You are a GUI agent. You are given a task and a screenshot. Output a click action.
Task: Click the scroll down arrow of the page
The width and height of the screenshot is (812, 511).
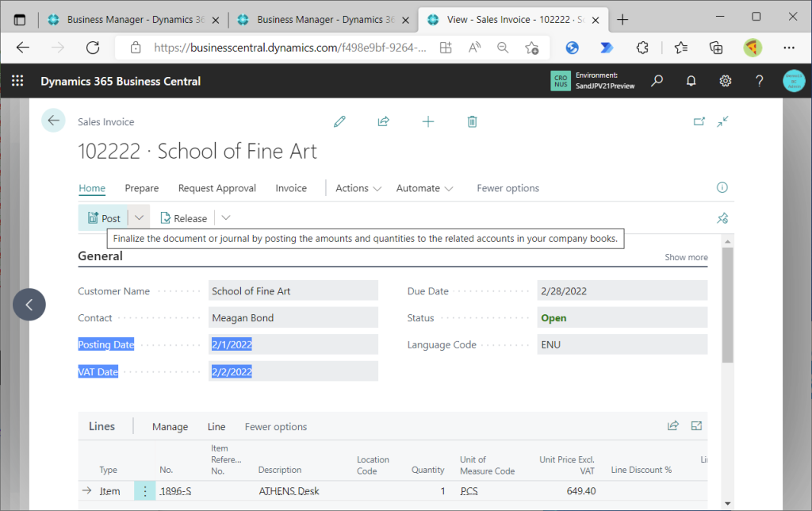tap(728, 503)
